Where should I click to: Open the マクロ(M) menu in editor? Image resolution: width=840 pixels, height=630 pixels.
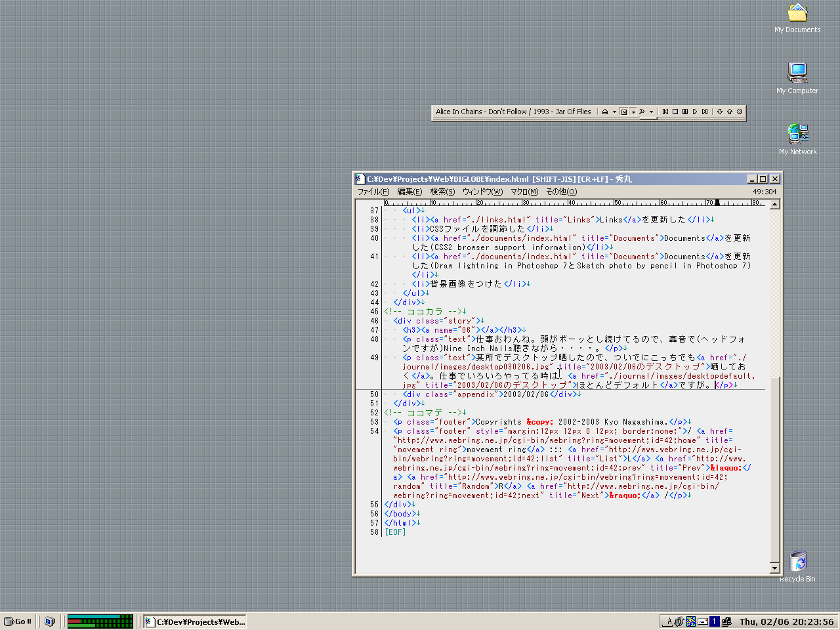click(x=524, y=192)
